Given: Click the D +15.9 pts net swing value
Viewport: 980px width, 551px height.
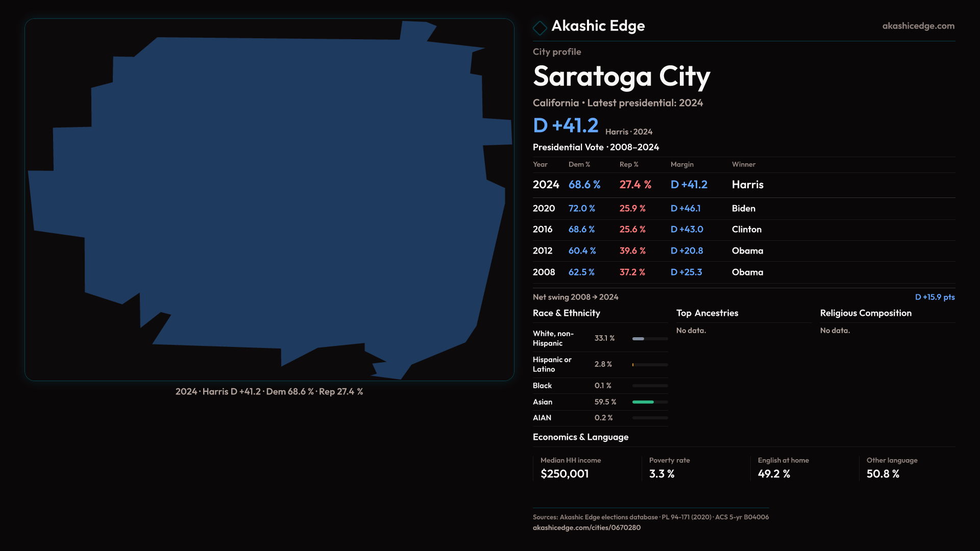Looking at the screenshot, I should tap(934, 297).
